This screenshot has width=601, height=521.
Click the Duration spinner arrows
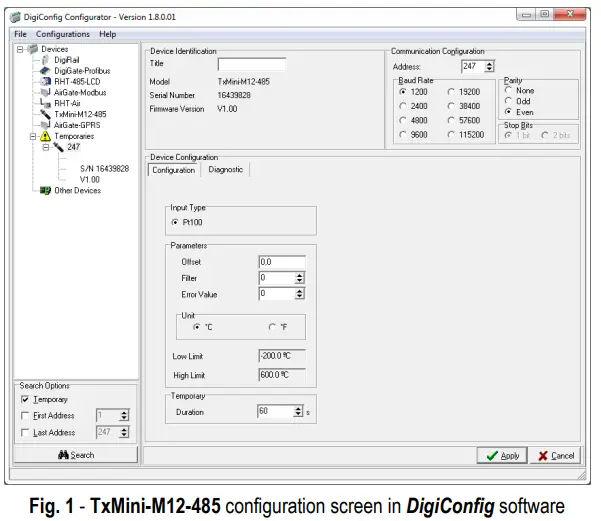click(298, 412)
